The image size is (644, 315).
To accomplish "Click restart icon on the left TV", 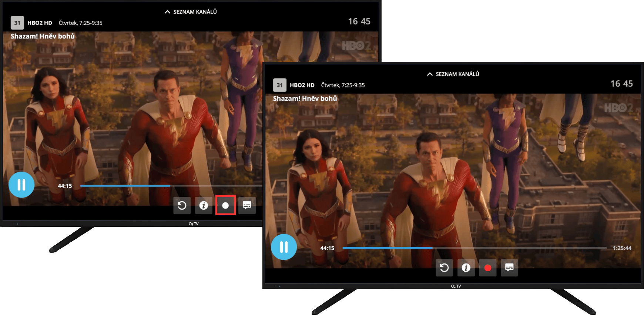I will (182, 205).
